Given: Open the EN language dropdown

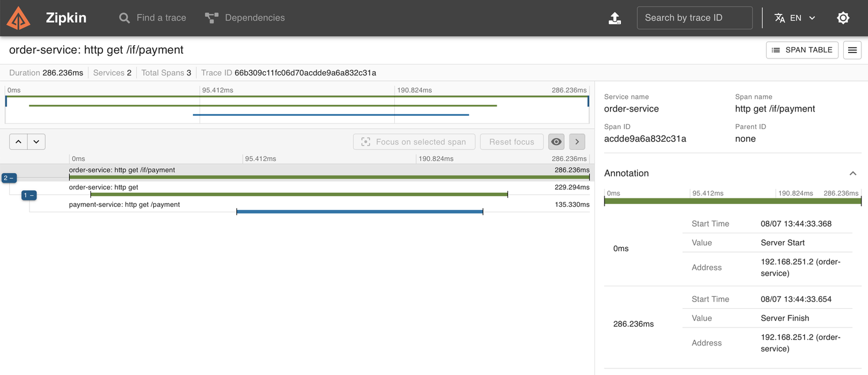Looking at the screenshot, I should pos(794,18).
